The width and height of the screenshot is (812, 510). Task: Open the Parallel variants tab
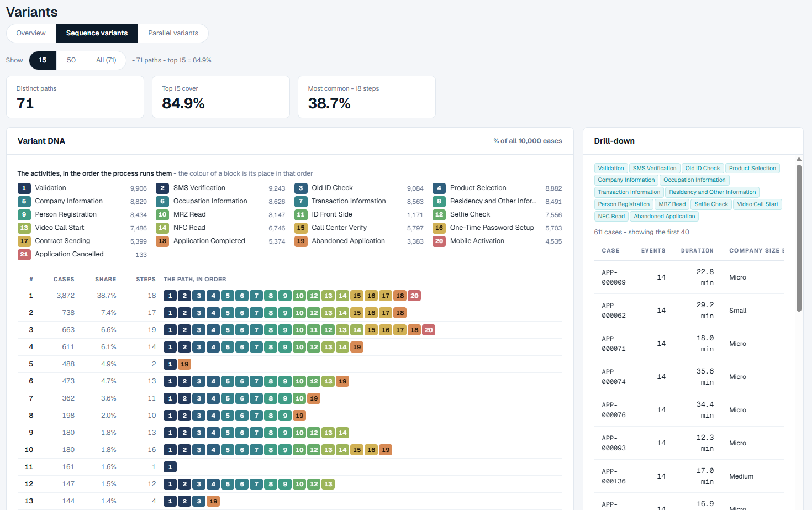click(x=173, y=33)
